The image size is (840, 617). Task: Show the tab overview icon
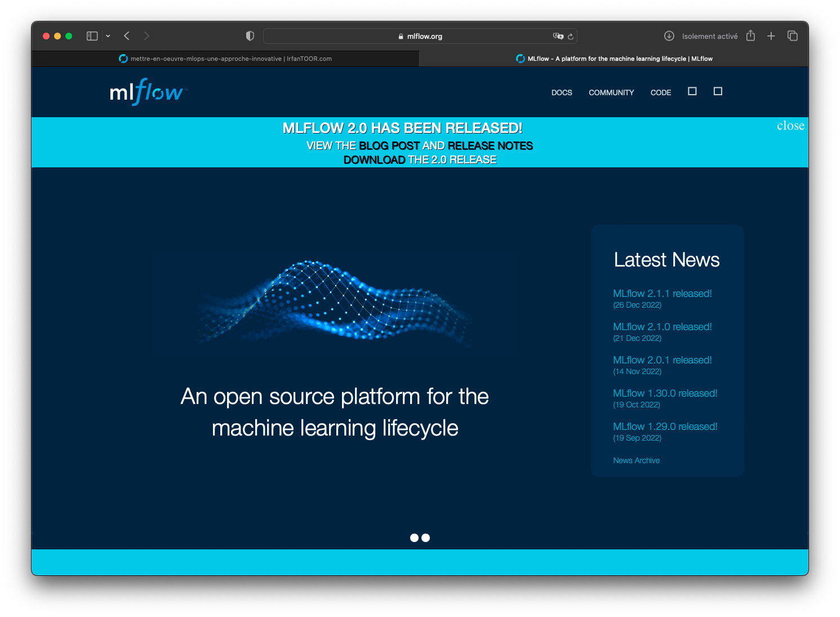[x=793, y=36]
